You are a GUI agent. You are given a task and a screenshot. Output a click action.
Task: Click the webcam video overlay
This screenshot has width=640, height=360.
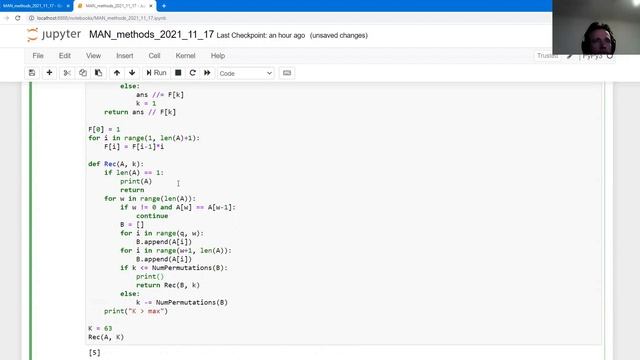pyautogui.click(x=596, y=27)
